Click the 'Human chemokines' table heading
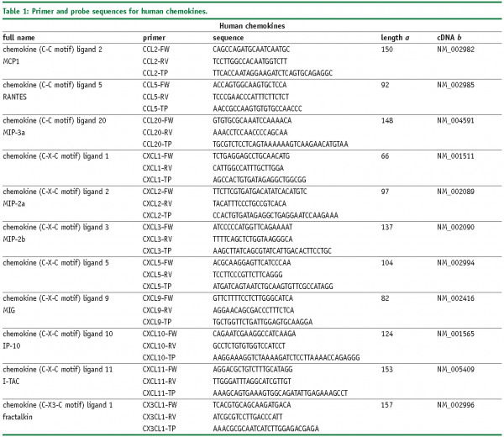This screenshot has height=437, width=504. (x=251, y=25)
